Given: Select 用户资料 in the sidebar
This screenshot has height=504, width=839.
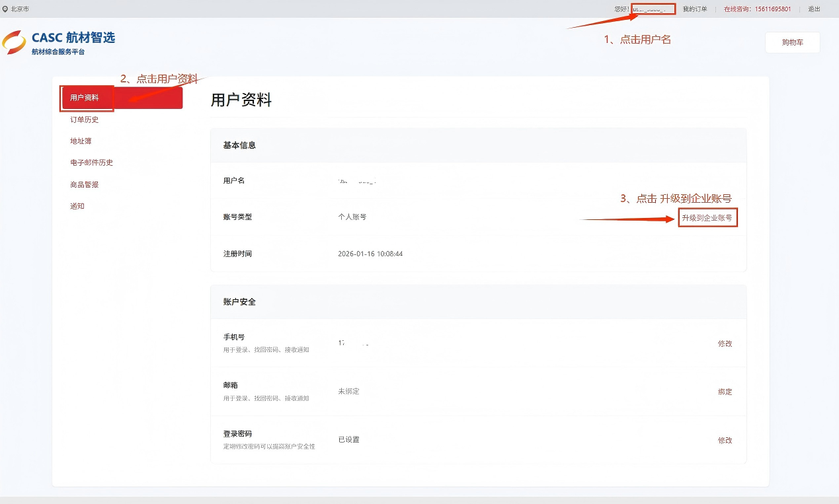Looking at the screenshot, I should point(122,98).
